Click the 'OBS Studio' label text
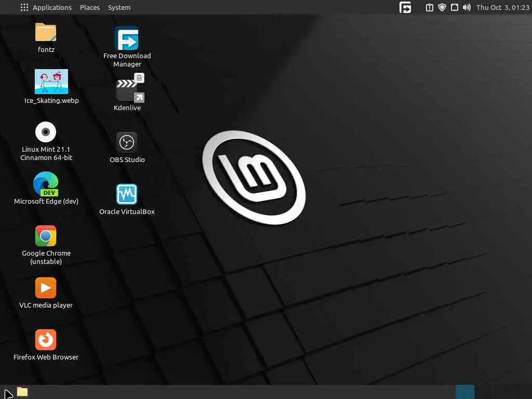Image resolution: width=532 pixels, height=399 pixels. pos(127,159)
